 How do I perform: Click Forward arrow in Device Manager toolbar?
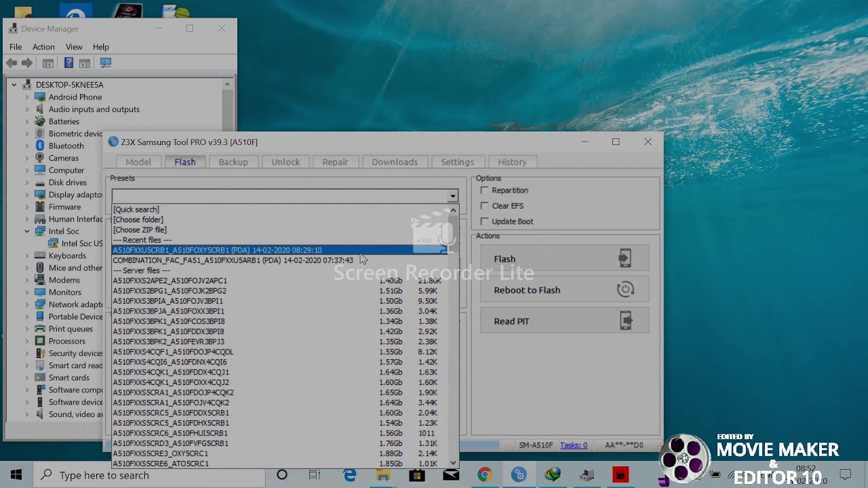point(27,63)
